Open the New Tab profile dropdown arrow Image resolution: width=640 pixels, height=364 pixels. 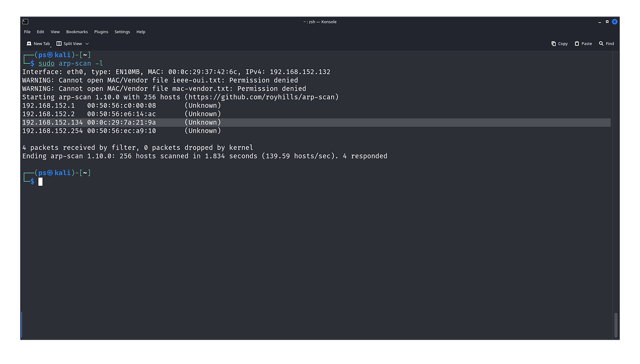(x=51, y=46)
